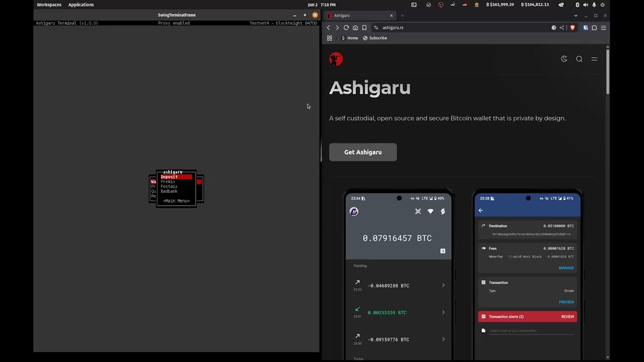644x362 pixels.
Task: Open the Applications menu in the top panel
Action: pos(81,5)
